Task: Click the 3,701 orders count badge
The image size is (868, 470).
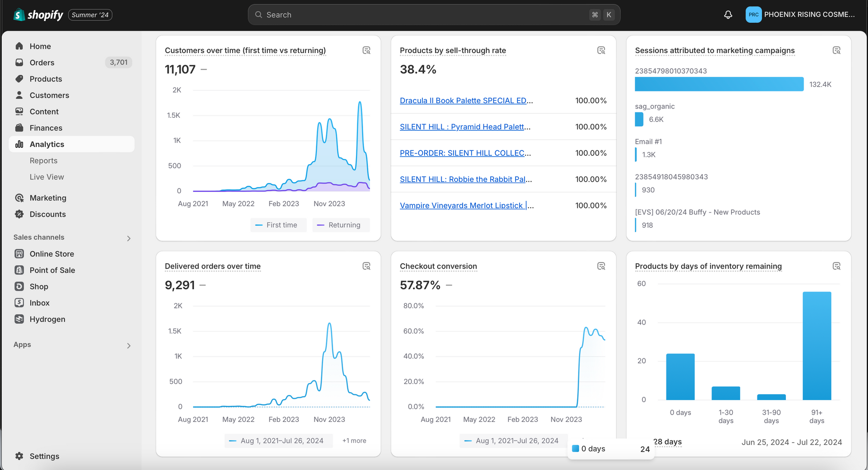Action: tap(118, 62)
